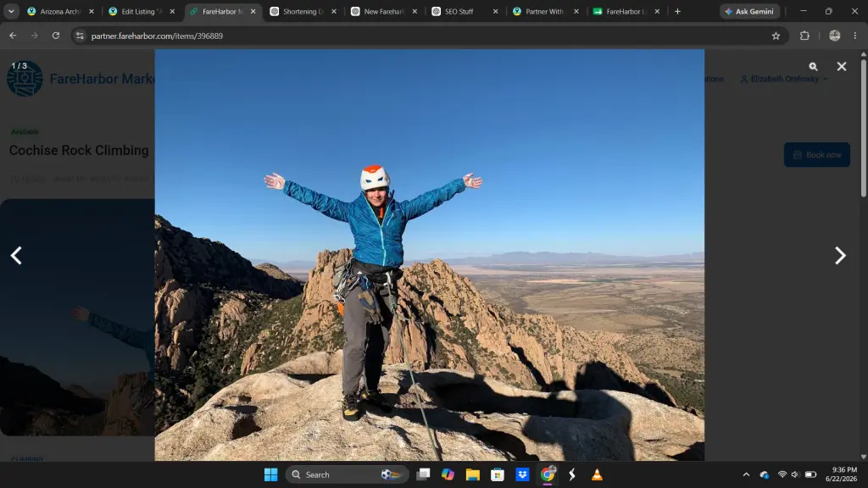Click the climber summit photo

[x=430, y=255]
